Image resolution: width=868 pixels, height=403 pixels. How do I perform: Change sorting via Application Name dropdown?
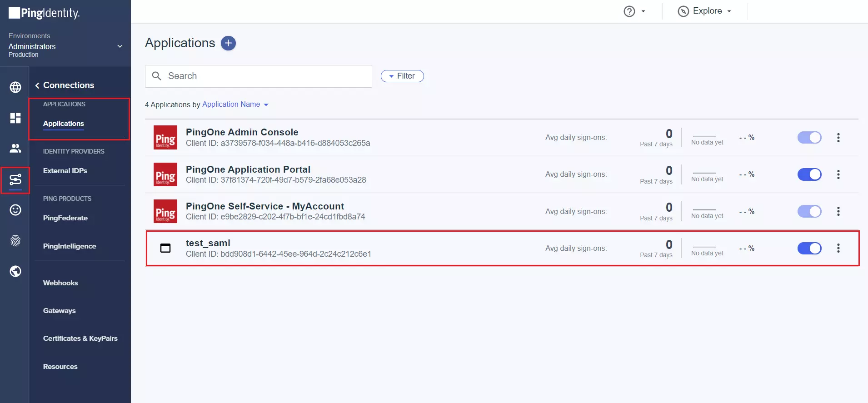click(235, 104)
